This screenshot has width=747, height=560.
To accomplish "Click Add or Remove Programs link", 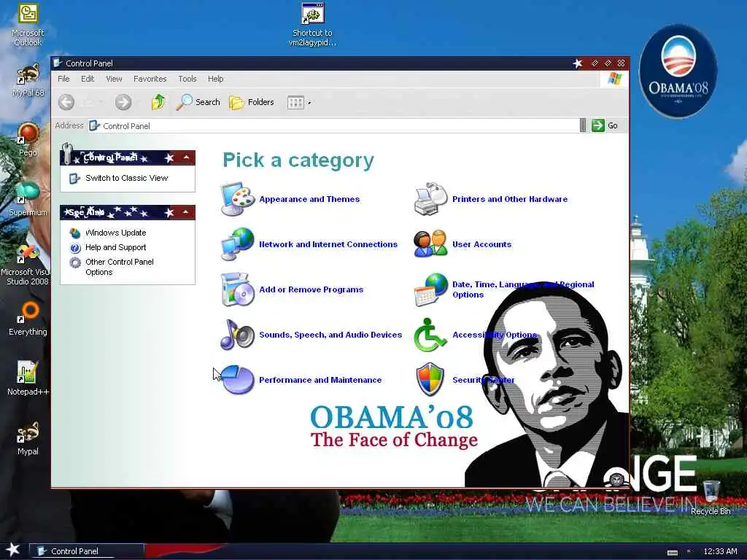I will [311, 289].
